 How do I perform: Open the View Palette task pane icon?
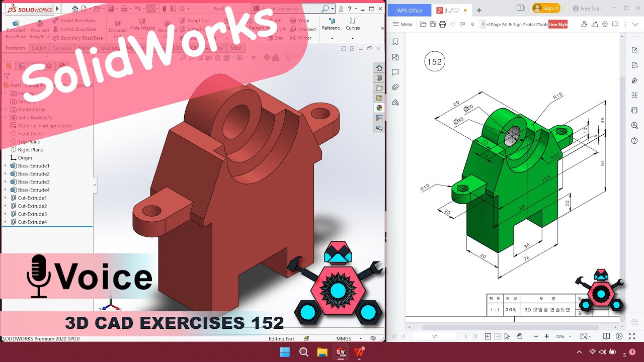379,98
